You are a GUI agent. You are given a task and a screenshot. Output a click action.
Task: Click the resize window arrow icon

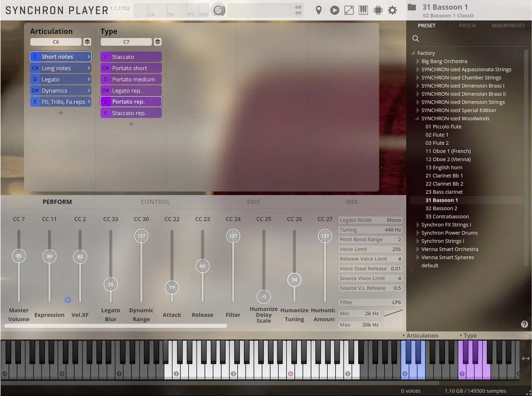point(349,10)
